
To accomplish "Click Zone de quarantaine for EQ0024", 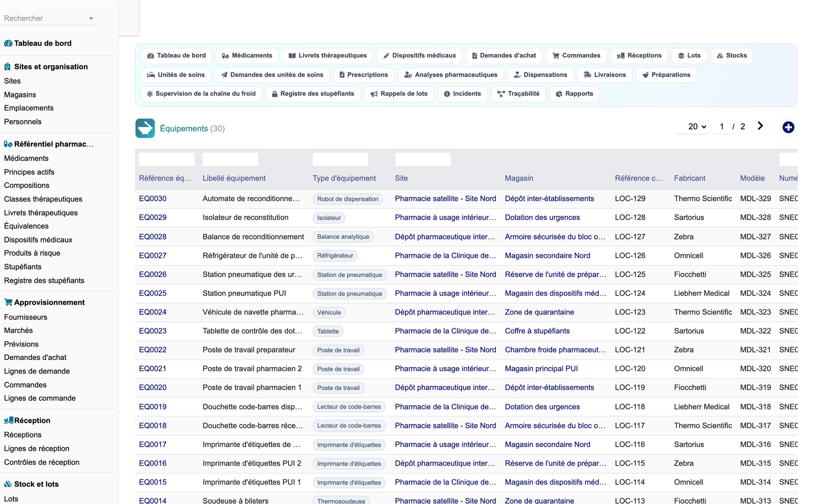I will (x=539, y=312).
